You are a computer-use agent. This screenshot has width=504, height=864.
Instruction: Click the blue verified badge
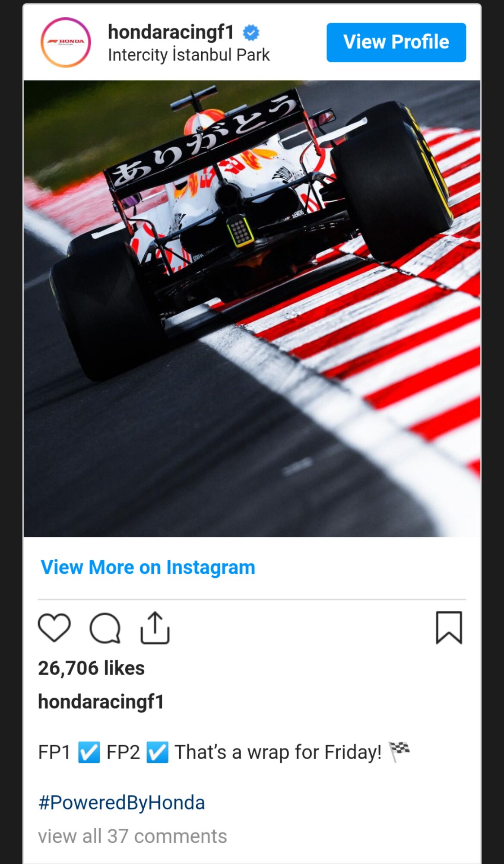coord(251,32)
